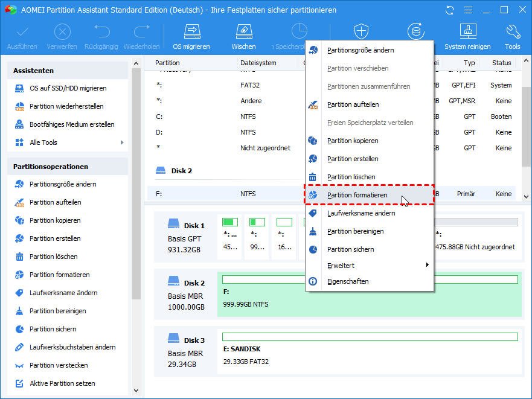Choose Aktive Partition setzen in sidebar
The width and height of the screenshot is (532, 399).
pos(62,383)
